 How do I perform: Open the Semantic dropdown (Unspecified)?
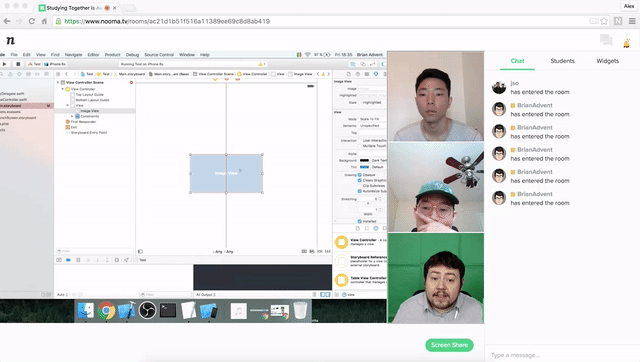(x=372, y=126)
